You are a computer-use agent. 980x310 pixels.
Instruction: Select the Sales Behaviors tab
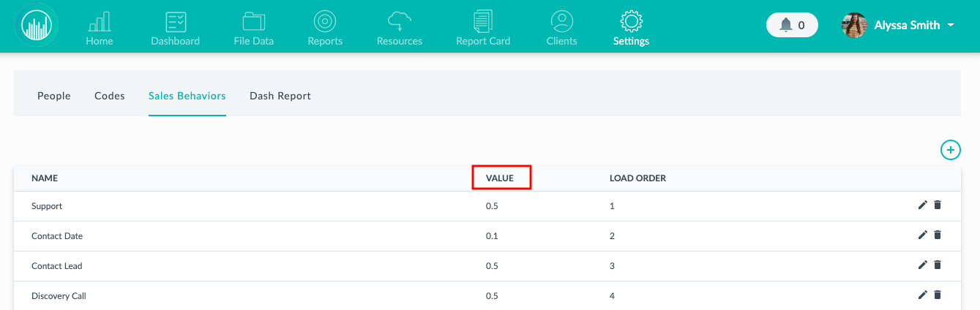coord(187,96)
